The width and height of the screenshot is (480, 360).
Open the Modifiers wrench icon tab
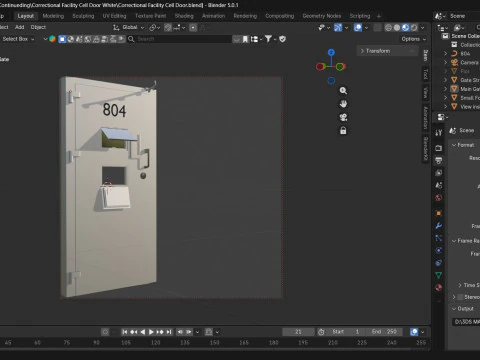coord(439,226)
